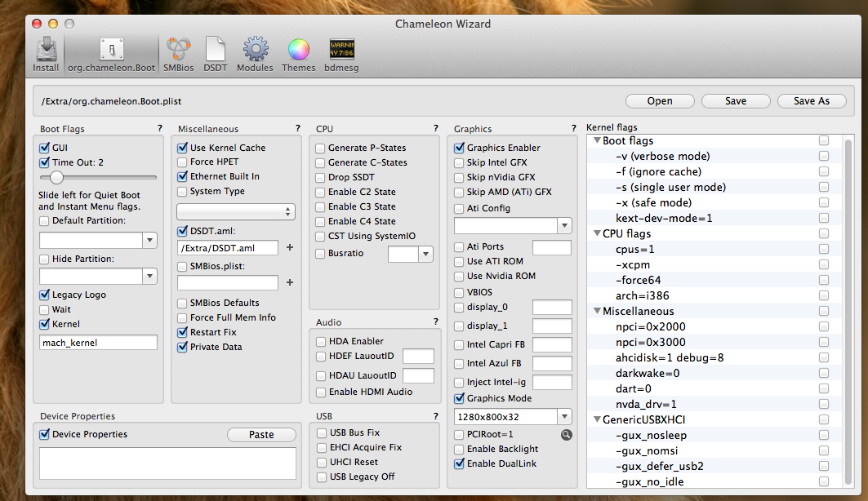
Task: Click the mach_kernel text field
Action: click(98, 343)
